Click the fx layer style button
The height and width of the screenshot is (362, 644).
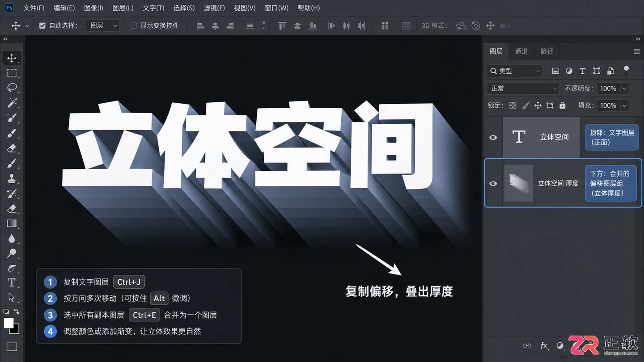(x=544, y=345)
